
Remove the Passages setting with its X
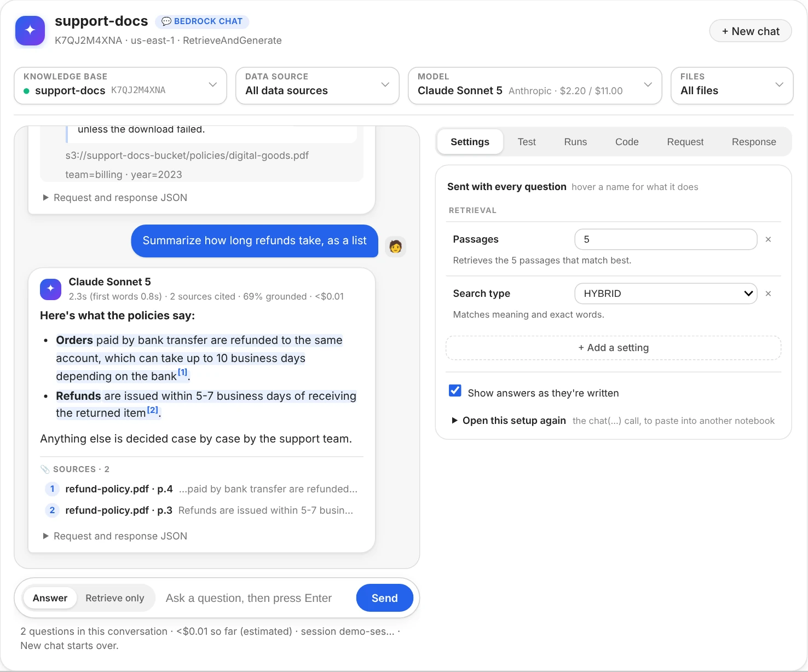pos(768,239)
